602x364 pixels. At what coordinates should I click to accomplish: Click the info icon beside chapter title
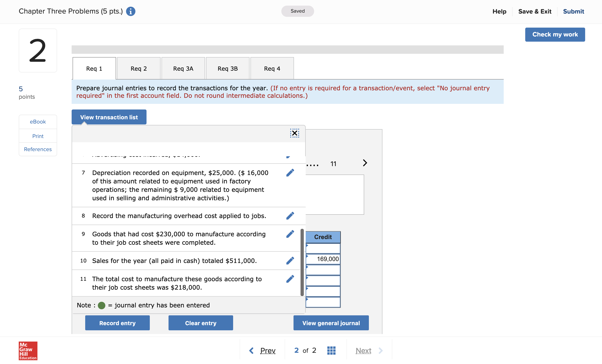pos(130,11)
